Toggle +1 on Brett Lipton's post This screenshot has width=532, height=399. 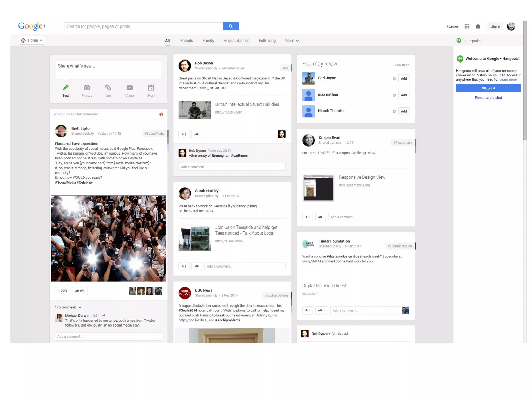tap(62, 291)
